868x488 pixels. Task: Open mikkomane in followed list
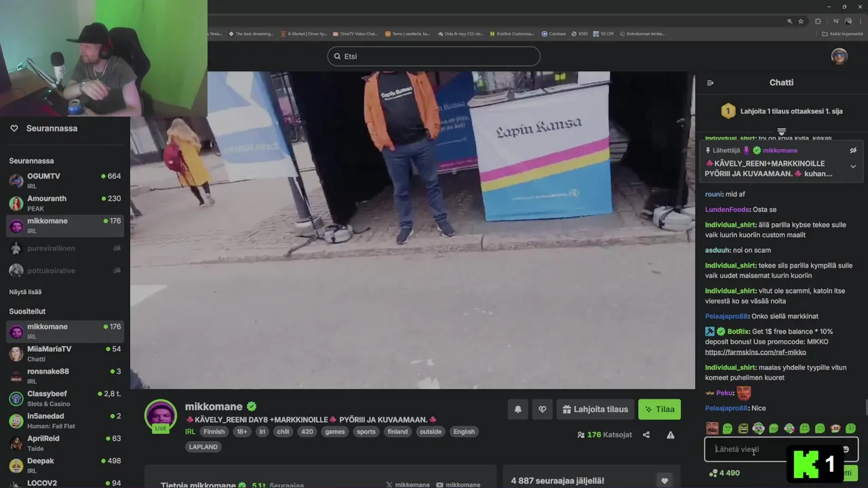click(x=65, y=225)
